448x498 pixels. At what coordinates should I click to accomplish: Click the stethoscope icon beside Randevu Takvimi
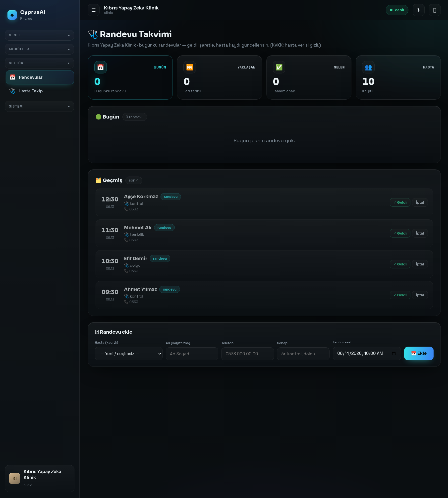tap(93, 34)
